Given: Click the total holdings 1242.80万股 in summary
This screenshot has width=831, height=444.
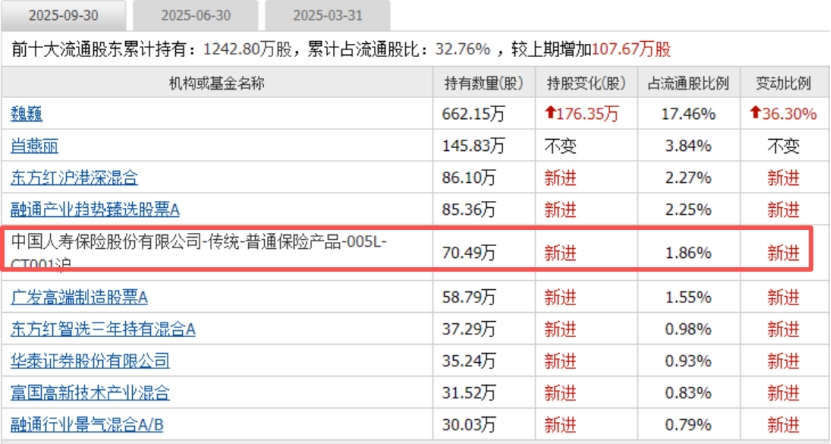Looking at the screenshot, I should tap(247, 49).
